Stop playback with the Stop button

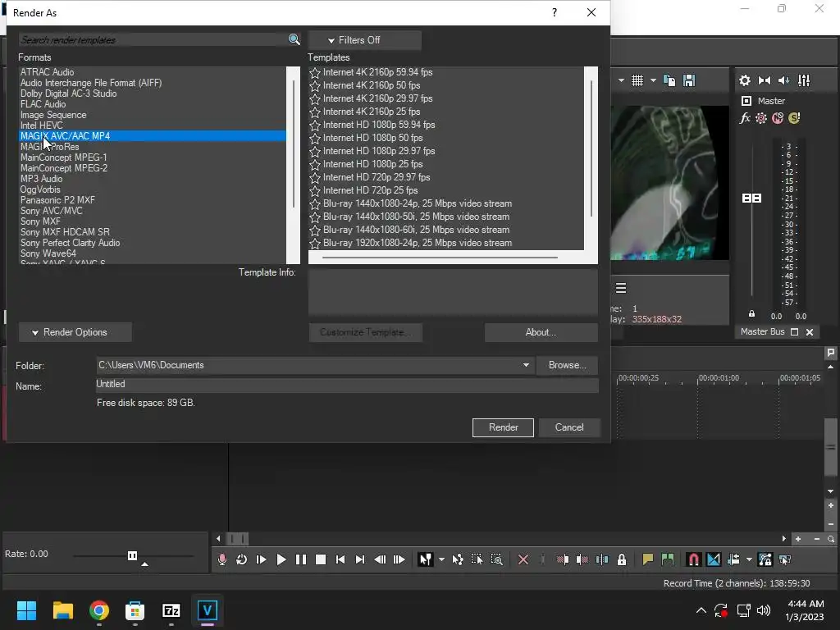321,559
